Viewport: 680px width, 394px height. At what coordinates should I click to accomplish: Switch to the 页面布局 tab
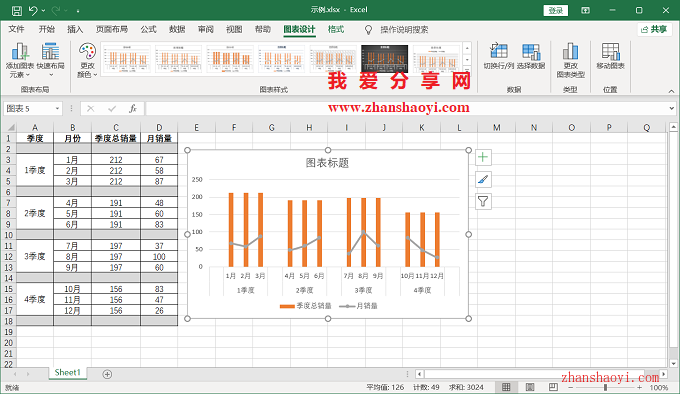click(112, 29)
